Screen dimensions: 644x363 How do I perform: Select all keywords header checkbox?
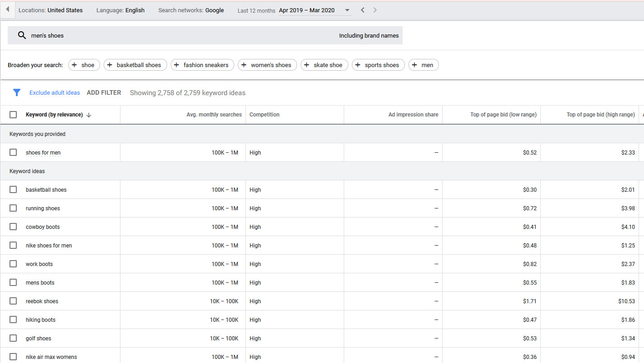click(13, 115)
